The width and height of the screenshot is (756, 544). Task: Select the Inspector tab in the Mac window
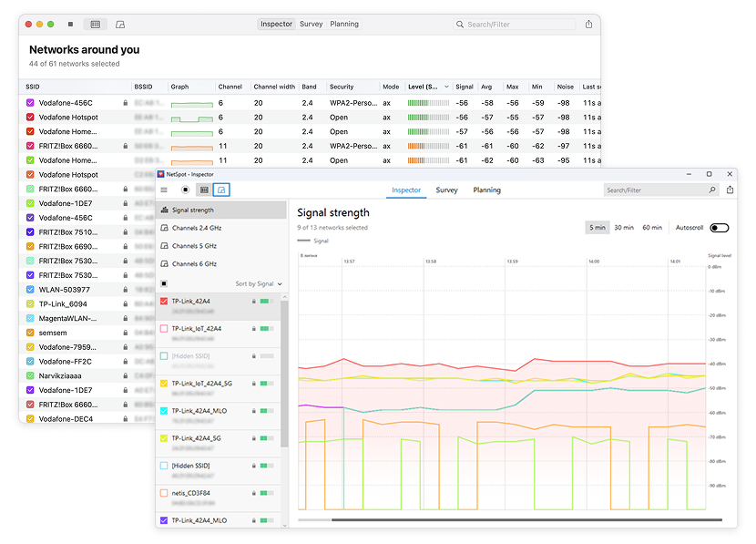[x=276, y=24]
